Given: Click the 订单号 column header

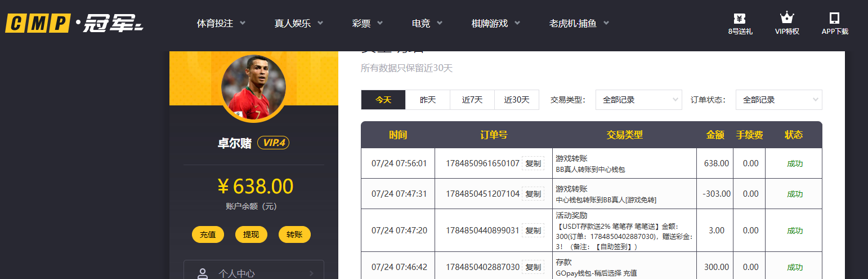Looking at the screenshot, I should pyautogui.click(x=494, y=135).
